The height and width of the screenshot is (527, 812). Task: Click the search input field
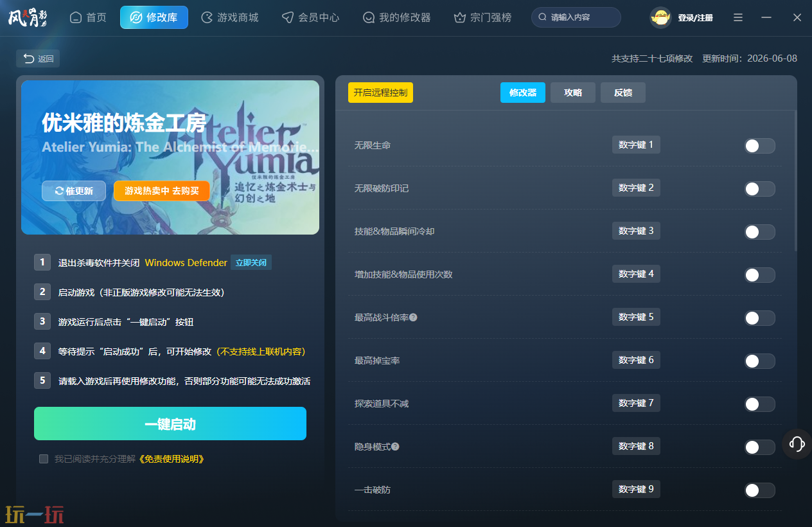[576, 17]
